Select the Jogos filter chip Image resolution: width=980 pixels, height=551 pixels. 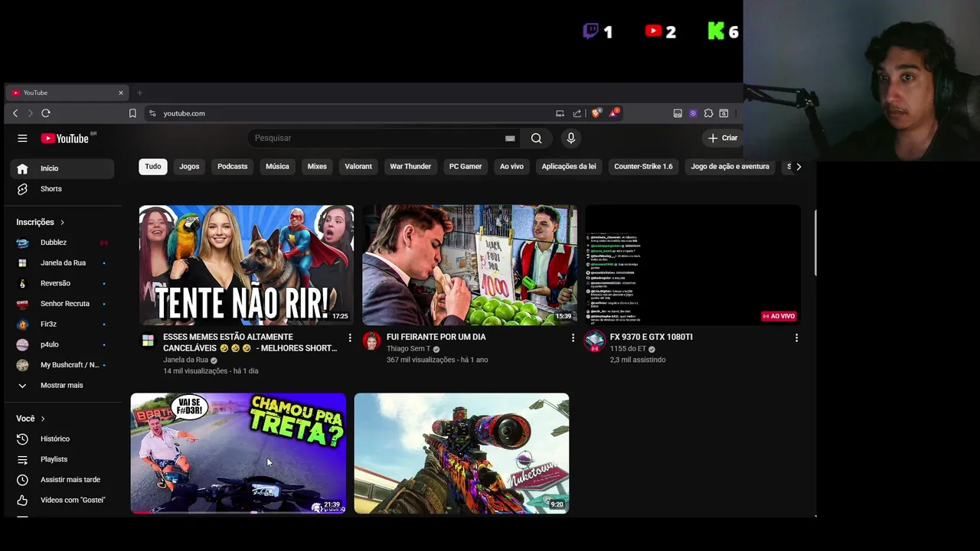click(189, 167)
